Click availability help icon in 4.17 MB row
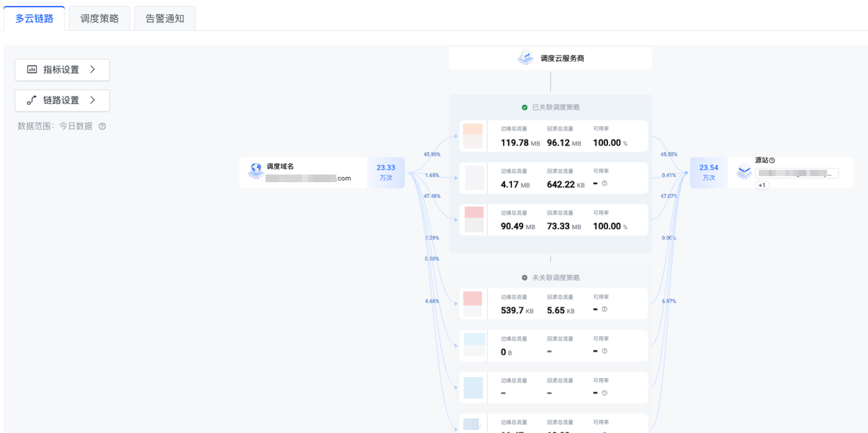868x433 pixels. tap(605, 183)
